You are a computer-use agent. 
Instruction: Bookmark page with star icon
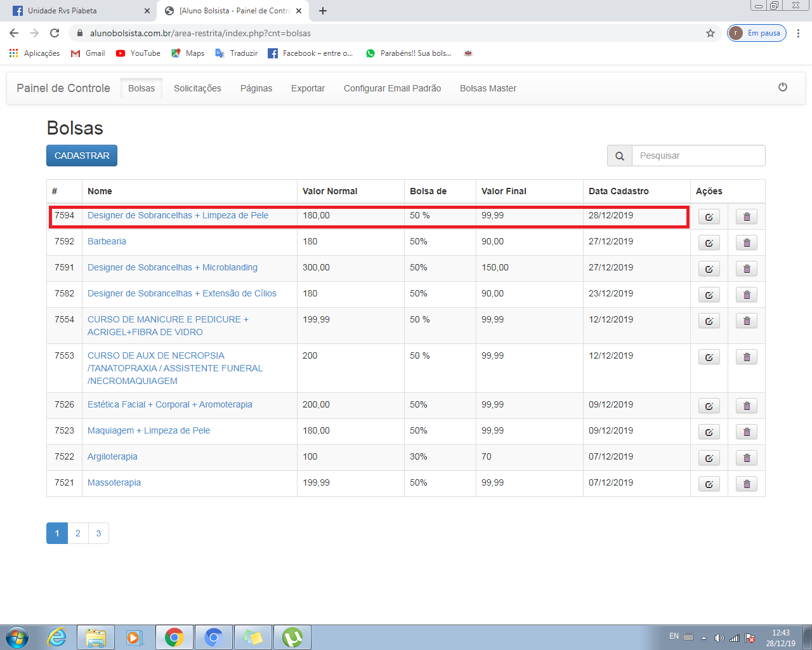(710, 33)
